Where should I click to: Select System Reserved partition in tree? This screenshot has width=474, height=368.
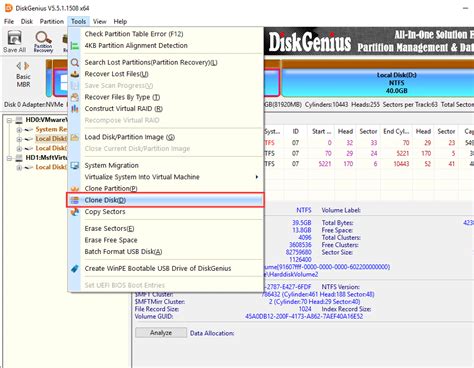point(51,129)
